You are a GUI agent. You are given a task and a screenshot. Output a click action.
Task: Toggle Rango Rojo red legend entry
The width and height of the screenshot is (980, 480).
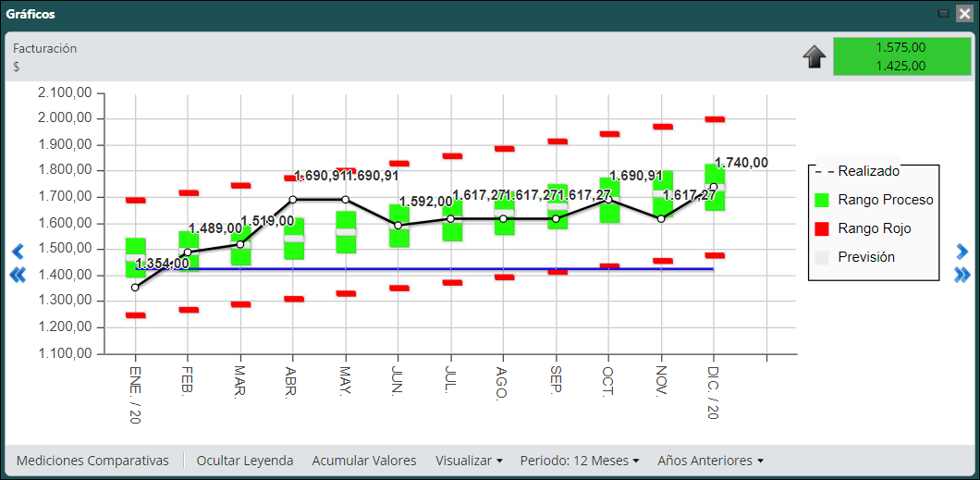pyautogui.click(x=864, y=228)
